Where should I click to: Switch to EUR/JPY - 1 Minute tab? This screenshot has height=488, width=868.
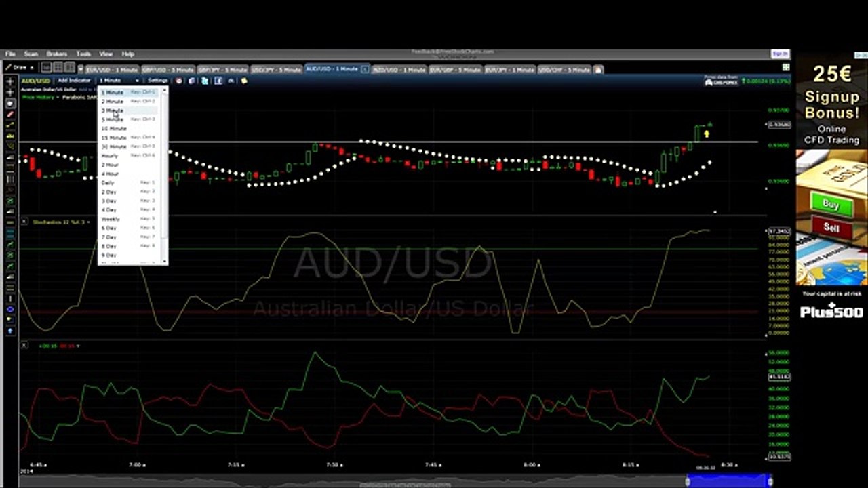(x=509, y=69)
